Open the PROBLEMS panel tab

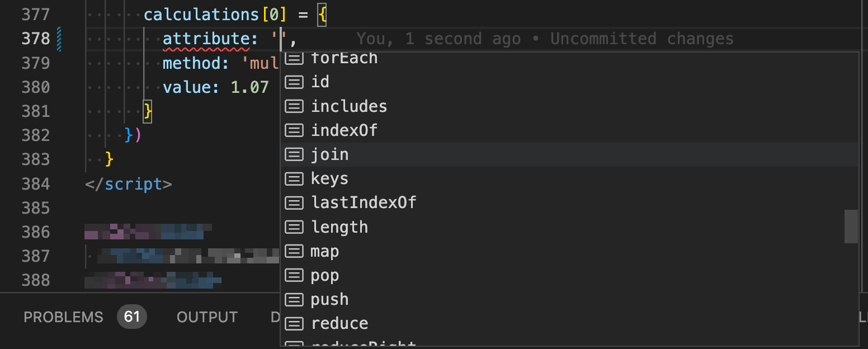(63, 317)
